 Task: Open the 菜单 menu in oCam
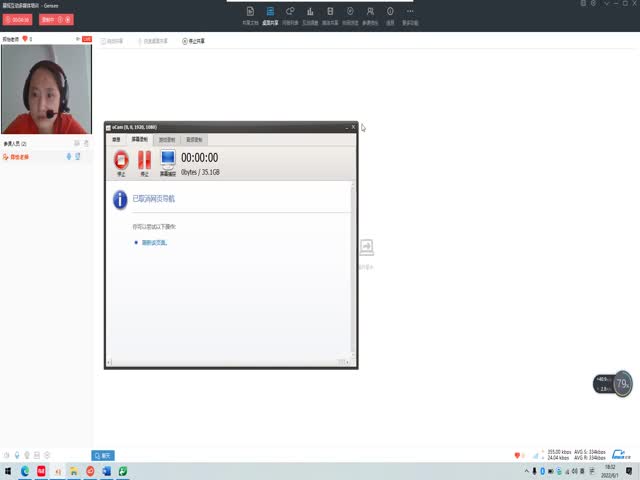tap(116, 139)
